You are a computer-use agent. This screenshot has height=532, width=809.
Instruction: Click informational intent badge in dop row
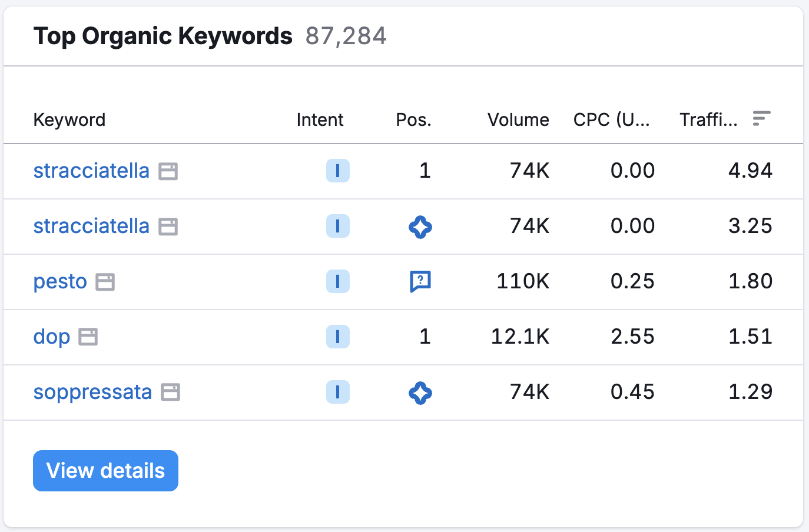(338, 337)
